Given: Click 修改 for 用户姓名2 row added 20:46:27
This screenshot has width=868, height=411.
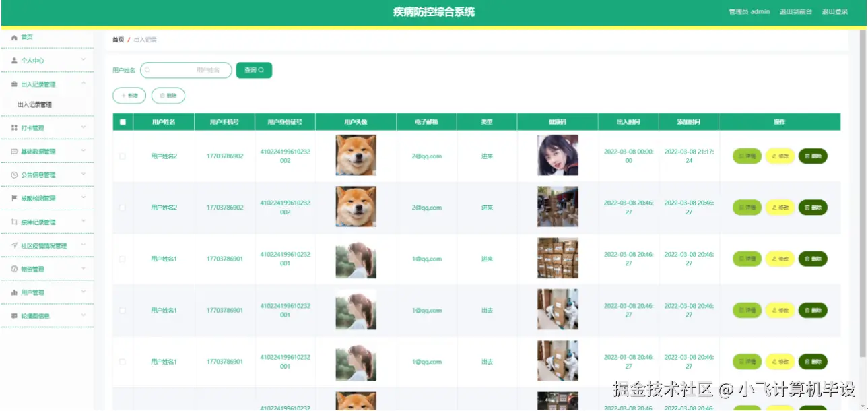Looking at the screenshot, I should (x=780, y=208).
